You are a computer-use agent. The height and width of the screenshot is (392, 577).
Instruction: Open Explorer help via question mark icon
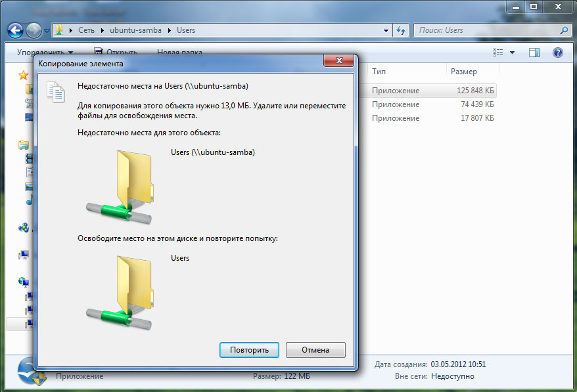coord(558,53)
